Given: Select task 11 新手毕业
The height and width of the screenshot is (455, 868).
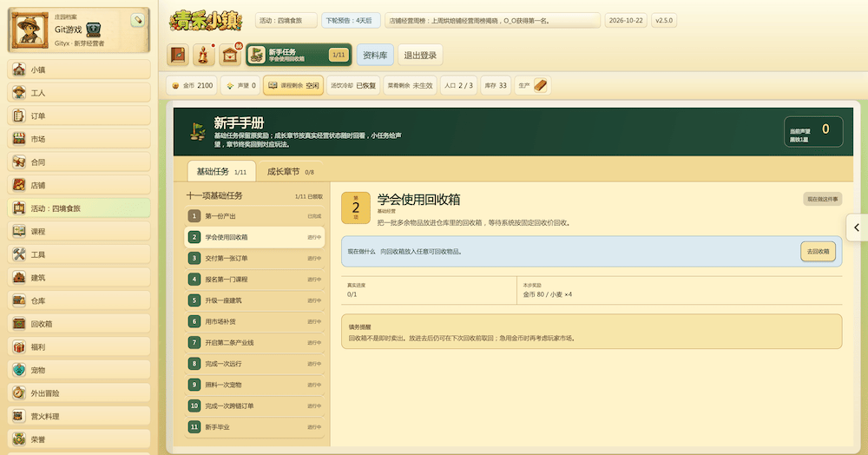Looking at the screenshot, I should click(254, 426).
